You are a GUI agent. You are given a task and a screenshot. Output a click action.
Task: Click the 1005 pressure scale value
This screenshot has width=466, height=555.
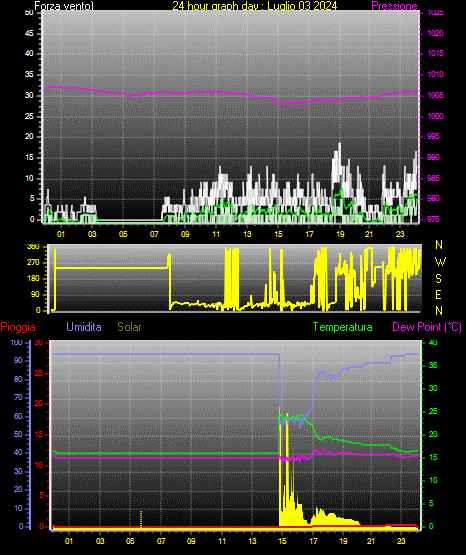tap(435, 95)
